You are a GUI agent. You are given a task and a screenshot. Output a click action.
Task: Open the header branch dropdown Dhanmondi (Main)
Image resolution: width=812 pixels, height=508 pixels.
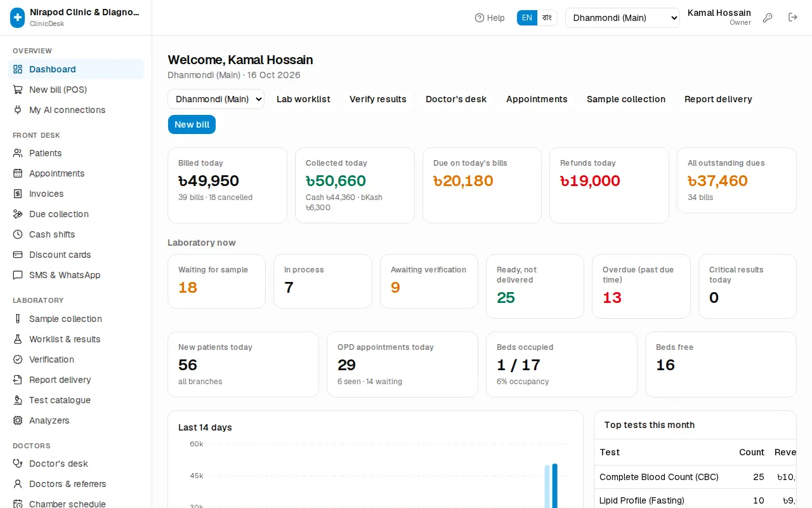pos(622,18)
